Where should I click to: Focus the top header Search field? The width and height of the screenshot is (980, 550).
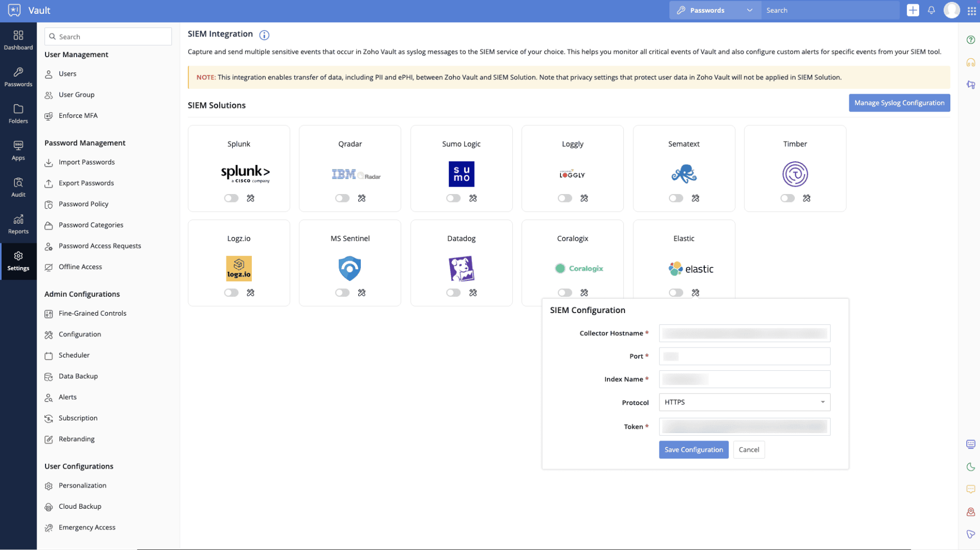pyautogui.click(x=830, y=10)
